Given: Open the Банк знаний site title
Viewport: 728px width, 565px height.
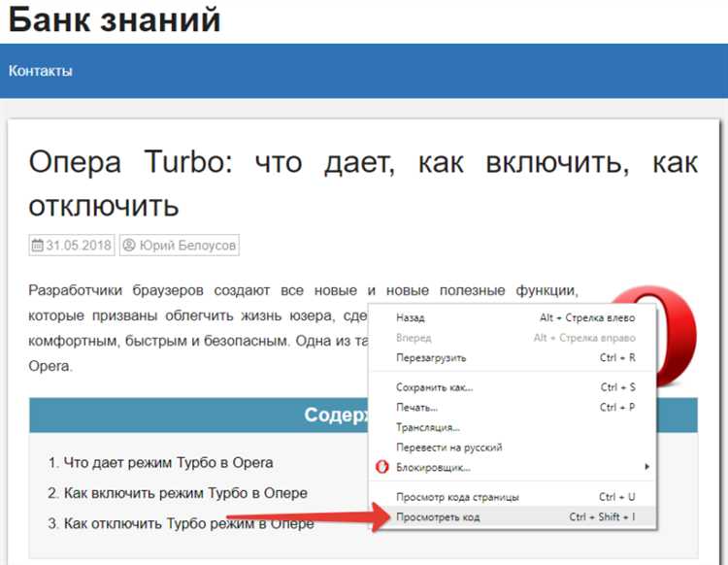Looking at the screenshot, I should (115, 19).
